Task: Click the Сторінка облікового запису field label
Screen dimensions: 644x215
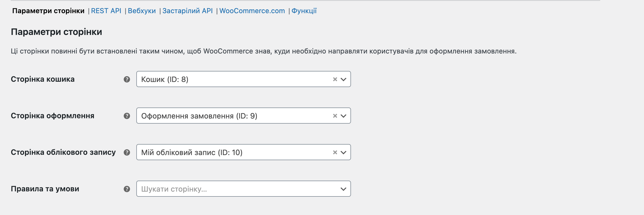Action: click(x=63, y=152)
